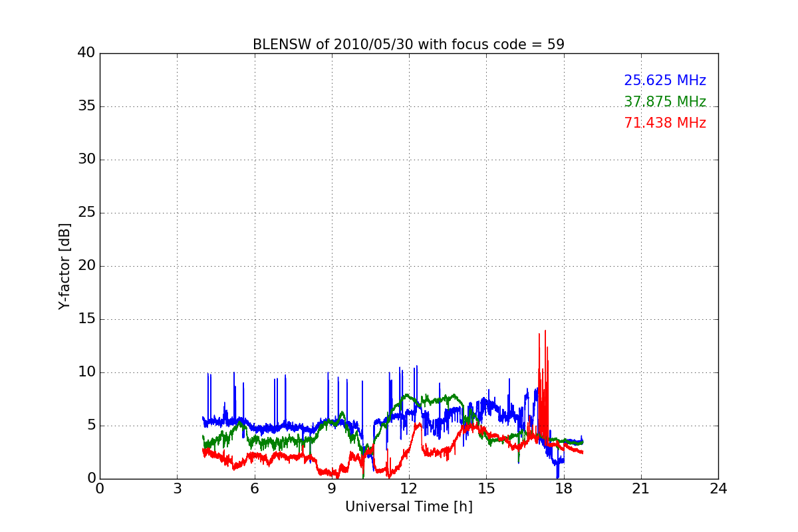Click the y-axis tick label '30'

point(86,160)
